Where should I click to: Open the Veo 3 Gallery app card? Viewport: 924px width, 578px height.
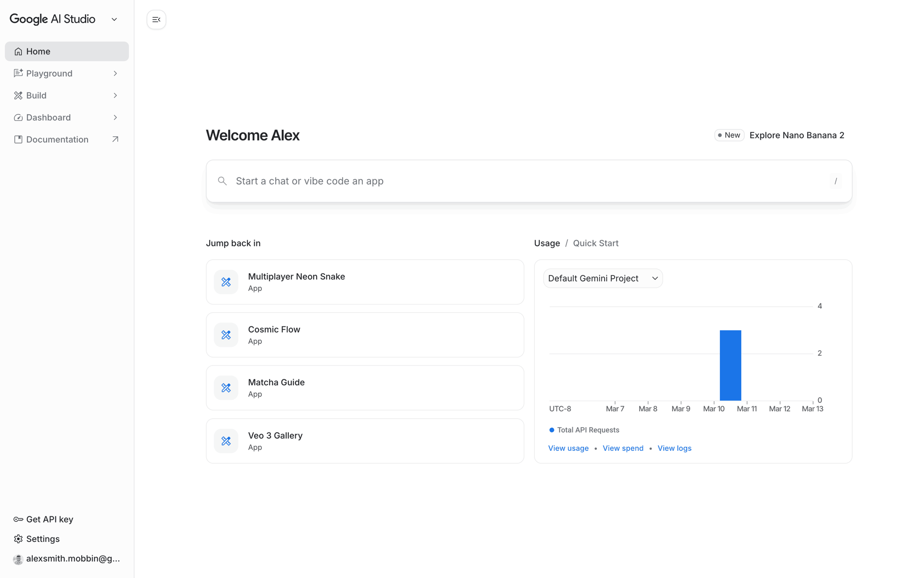coord(365,441)
